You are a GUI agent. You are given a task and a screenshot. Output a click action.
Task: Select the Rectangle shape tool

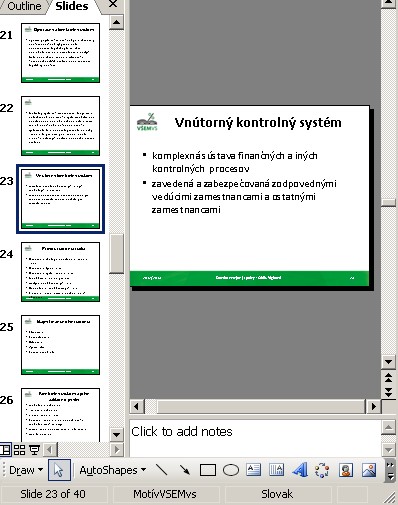tap(208, 470)
